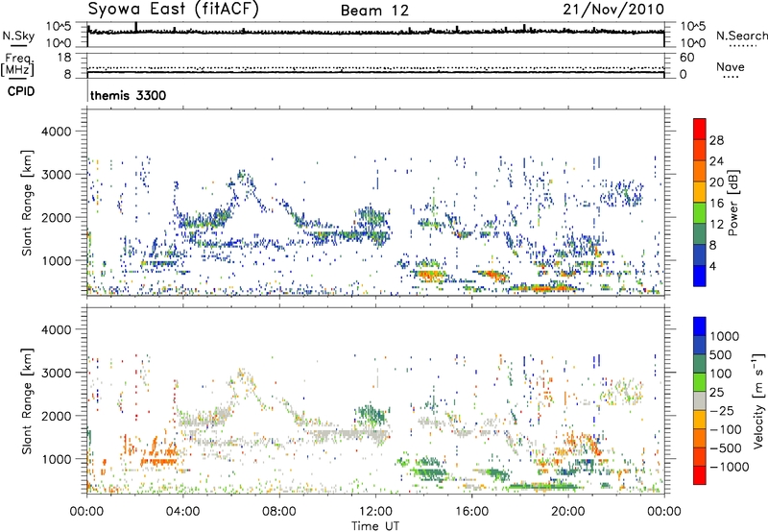Pick the gray -25 to 25 velocity swatch
Image resolution: width=768 pixels, height=532 pixels.
click(x=700, y=401)
